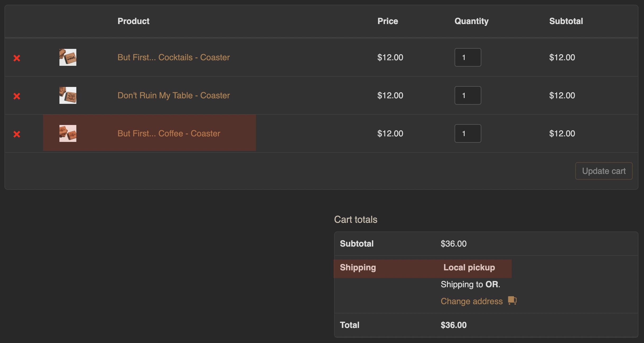Open the Don't Ruin My Table thumbnail

click(x=68, y=95)
